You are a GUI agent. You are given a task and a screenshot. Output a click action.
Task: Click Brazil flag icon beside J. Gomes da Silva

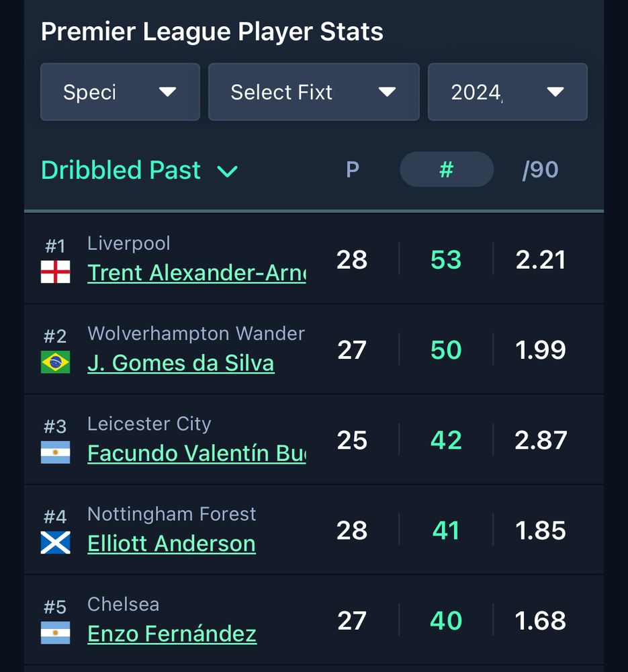pos(55,362)
